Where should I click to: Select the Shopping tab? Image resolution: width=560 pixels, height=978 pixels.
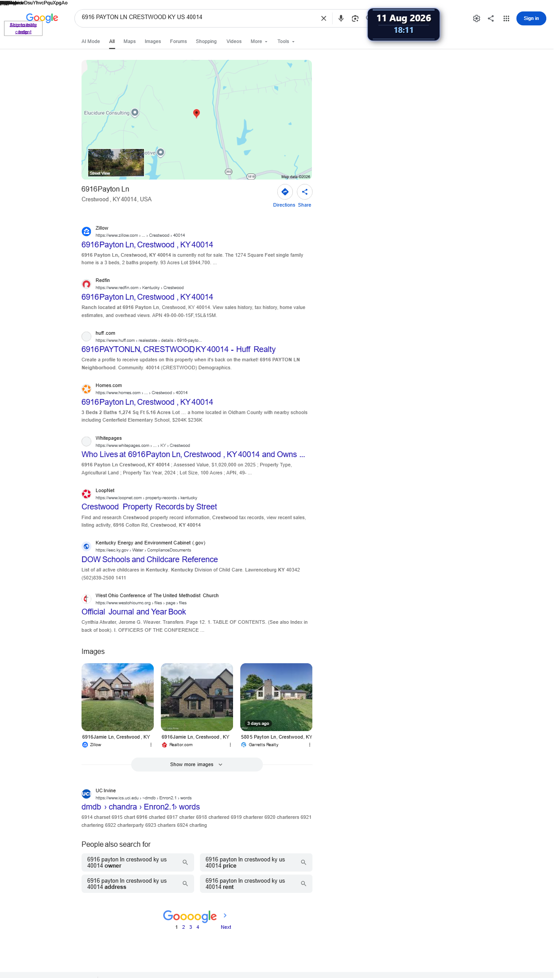coord(206,41)
